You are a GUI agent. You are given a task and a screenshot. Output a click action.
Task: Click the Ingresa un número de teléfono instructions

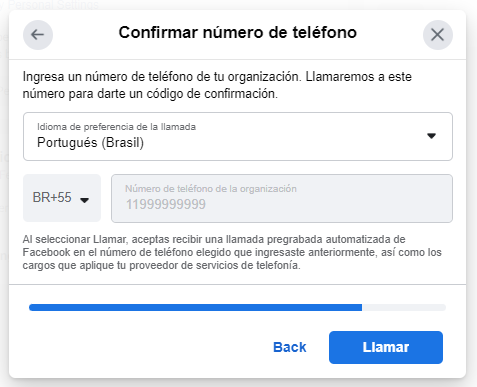[217, 85]
